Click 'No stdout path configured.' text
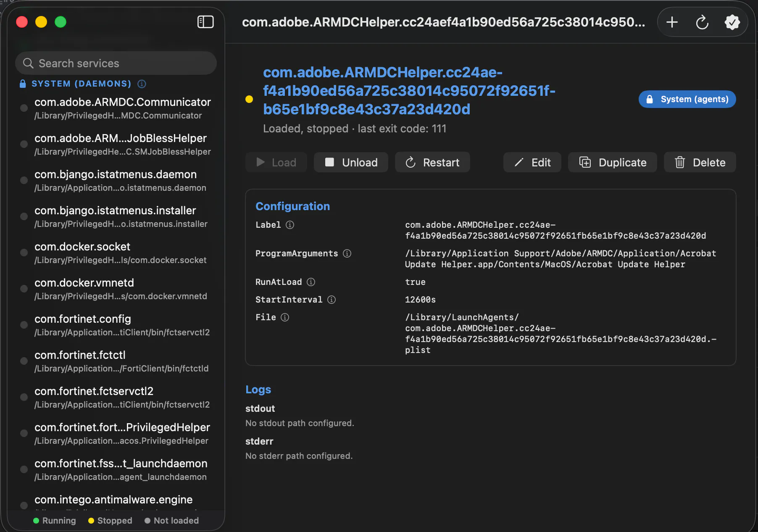 pyautogui.click(x=300, y=423)
